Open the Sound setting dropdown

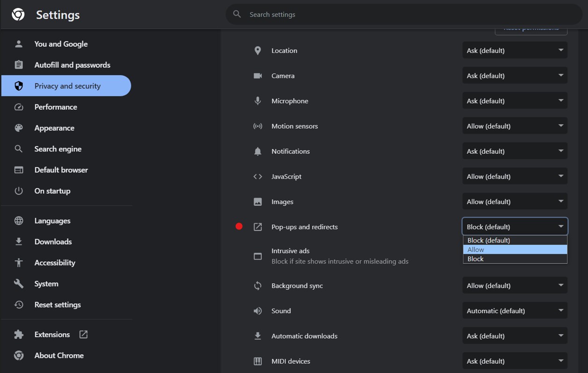pos(515,311)
